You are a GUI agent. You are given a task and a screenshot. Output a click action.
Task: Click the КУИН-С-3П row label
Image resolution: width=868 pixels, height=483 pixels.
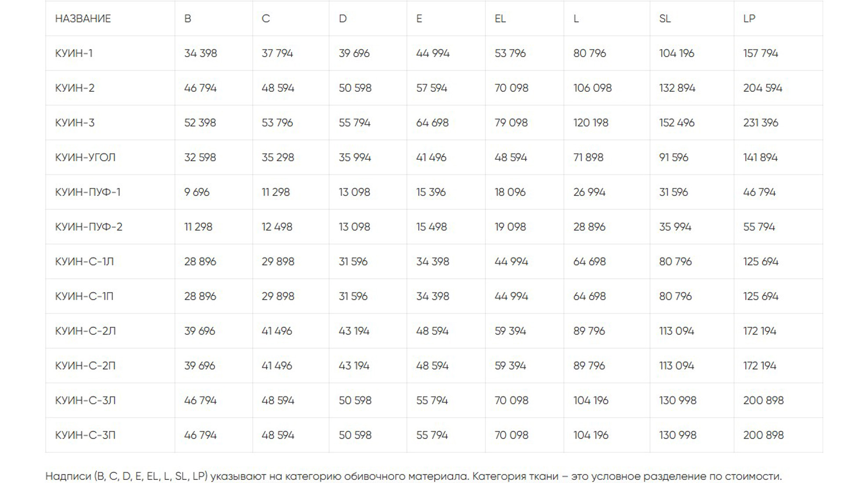tap(85, 435)
